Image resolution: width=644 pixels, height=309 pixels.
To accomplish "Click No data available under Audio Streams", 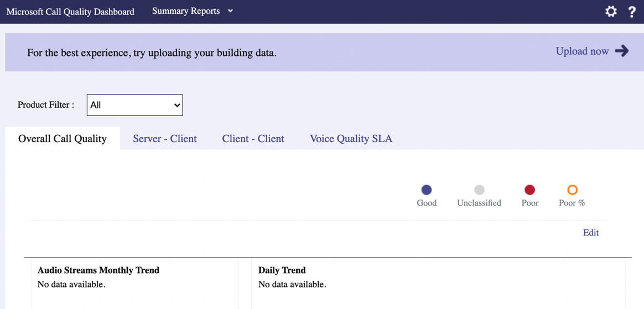I will coord(71,284).
